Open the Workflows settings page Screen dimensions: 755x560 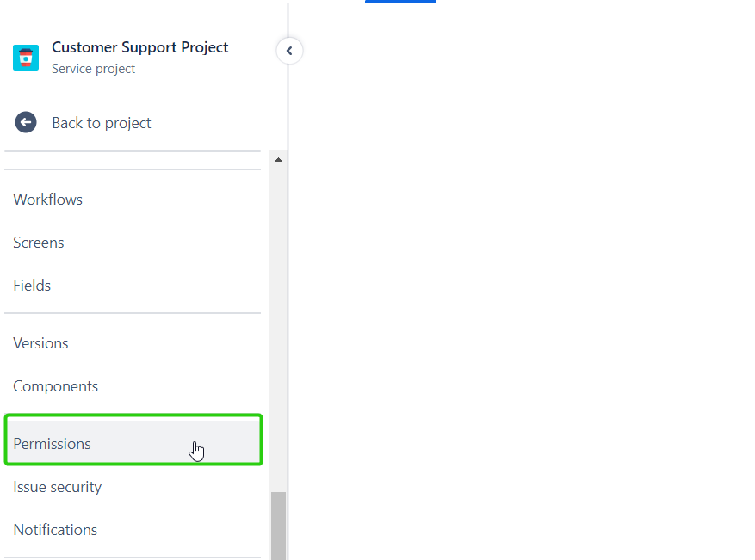coord(48,200)
